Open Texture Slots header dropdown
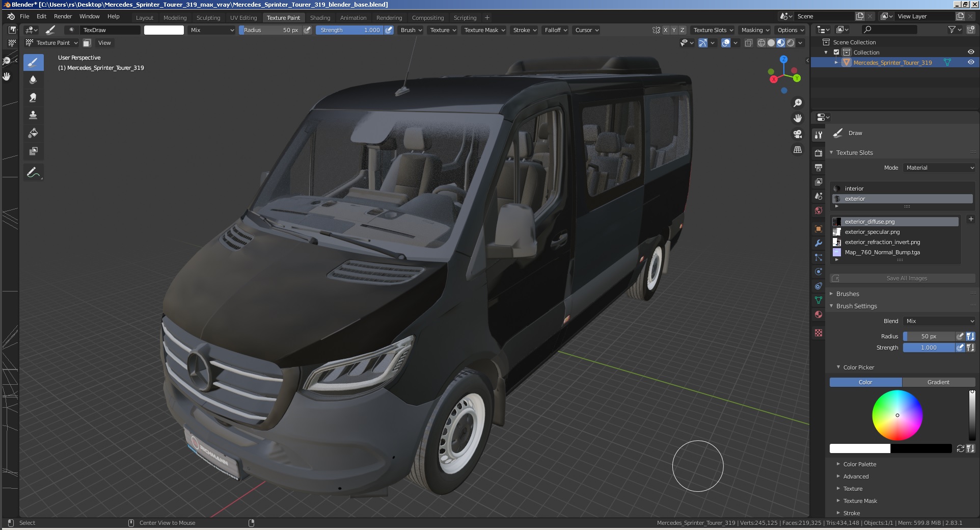The width and height of the screenshot is (980, 530). pos(713,30)
